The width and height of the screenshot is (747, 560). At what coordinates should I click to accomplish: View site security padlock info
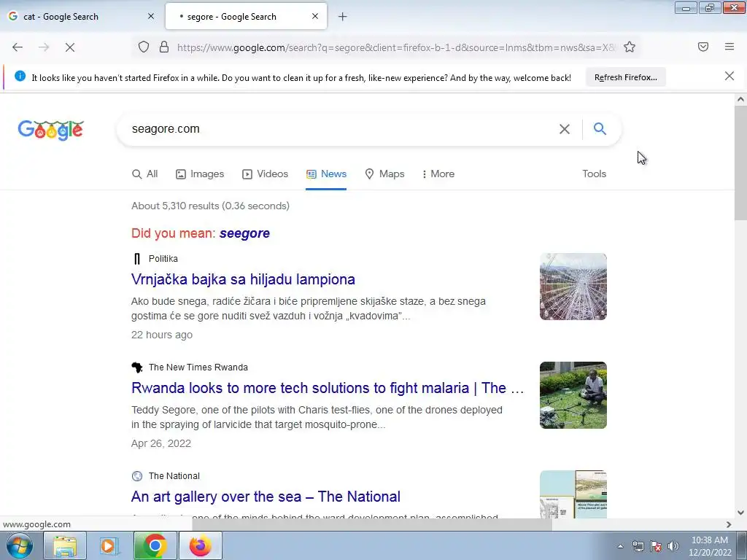point(164,47)
